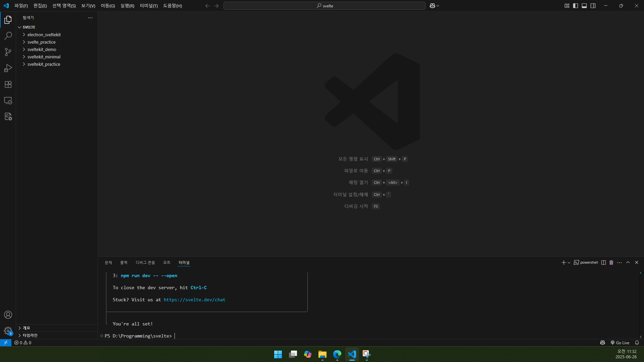
Task: Open the 편집(E) menu
Action: click(x=40, y=6)
